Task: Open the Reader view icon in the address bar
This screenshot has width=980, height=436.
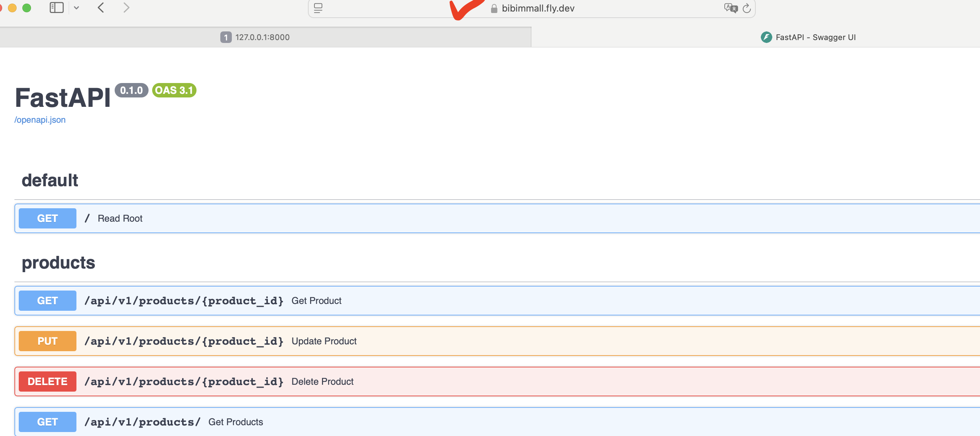Action: click(318, 8)
